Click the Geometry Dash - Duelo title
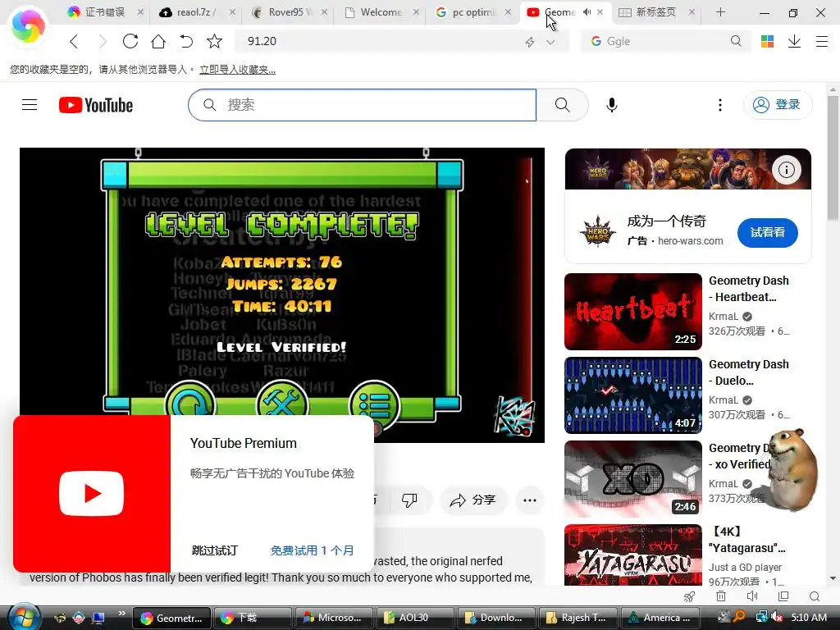This screenshot has height=630, width=840. click(748, 372)
